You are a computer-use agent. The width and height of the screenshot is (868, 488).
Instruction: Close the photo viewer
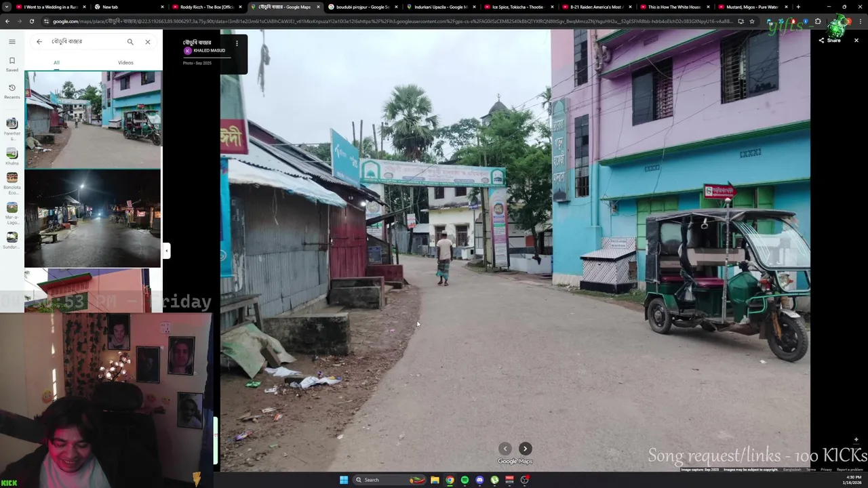(x=856, y=41)
